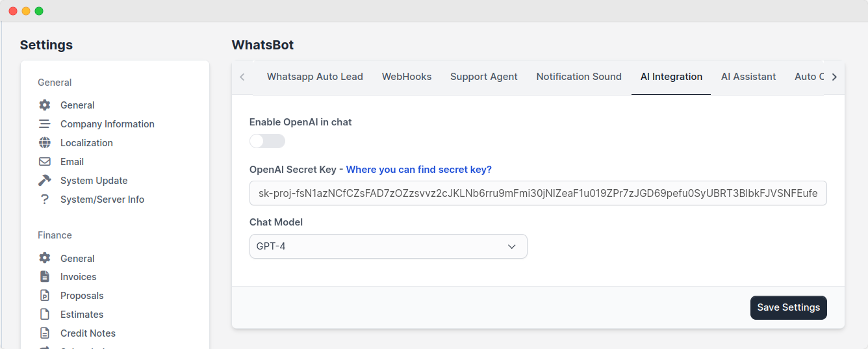Open the 'Where you can find secret key?' link
The height and width of the screenshot is (349, 868).
point(418,170)
